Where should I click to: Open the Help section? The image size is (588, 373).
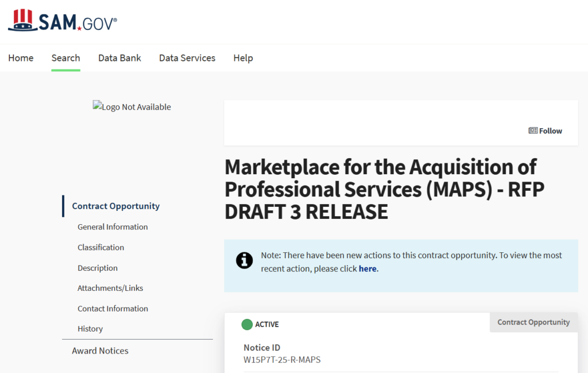point(243,57)
